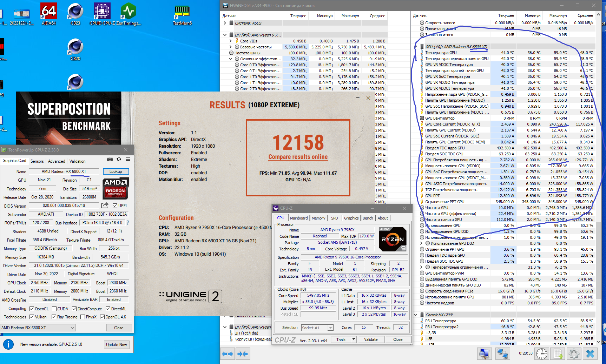Launch the ZenTimings desktop shortcut
This screenshot has width=606, height=364.
129,14
